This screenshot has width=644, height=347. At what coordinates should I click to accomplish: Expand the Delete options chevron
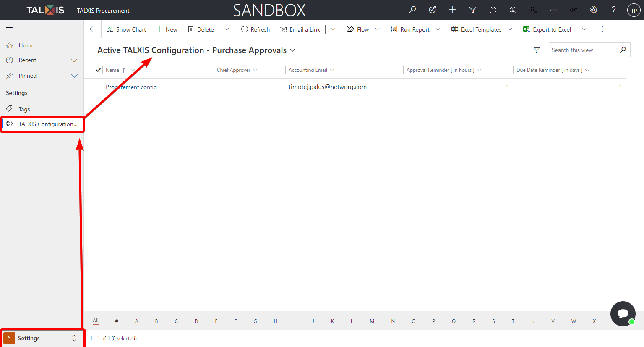click(227, 29)
